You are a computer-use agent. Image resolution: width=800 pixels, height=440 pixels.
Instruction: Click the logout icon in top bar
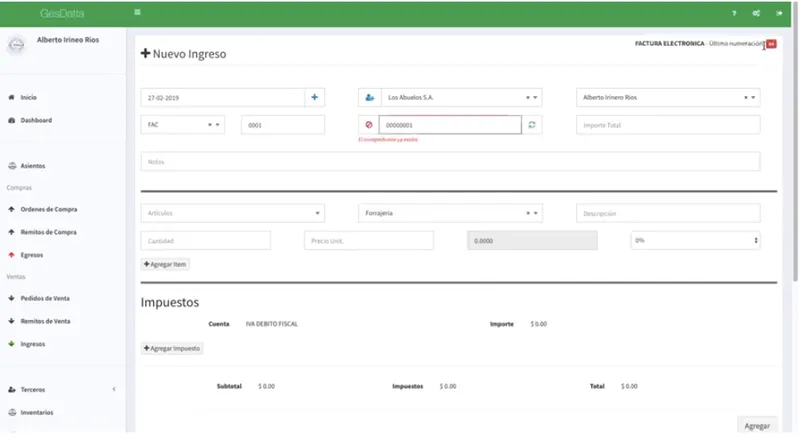(x=779, y=13)
